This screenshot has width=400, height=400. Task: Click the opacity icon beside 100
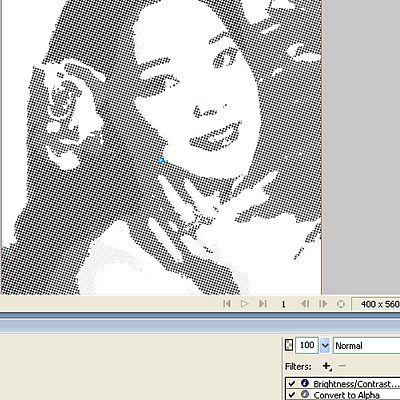click(289, 345)
